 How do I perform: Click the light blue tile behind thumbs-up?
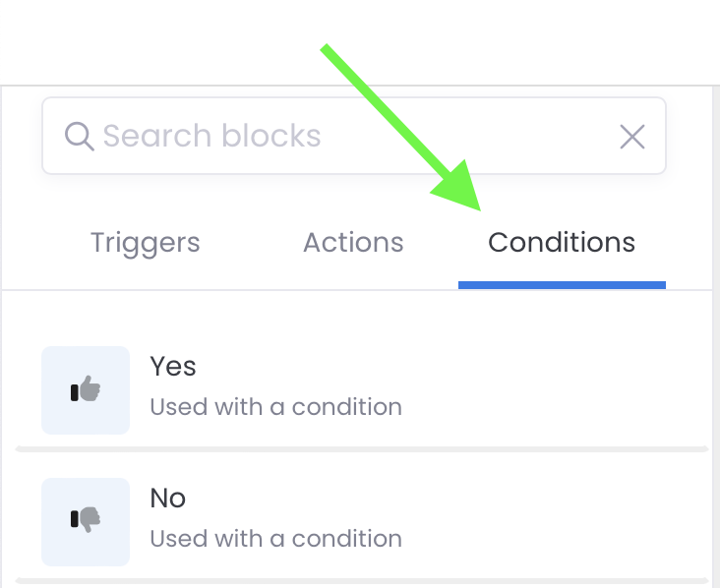tap(86, 390)
